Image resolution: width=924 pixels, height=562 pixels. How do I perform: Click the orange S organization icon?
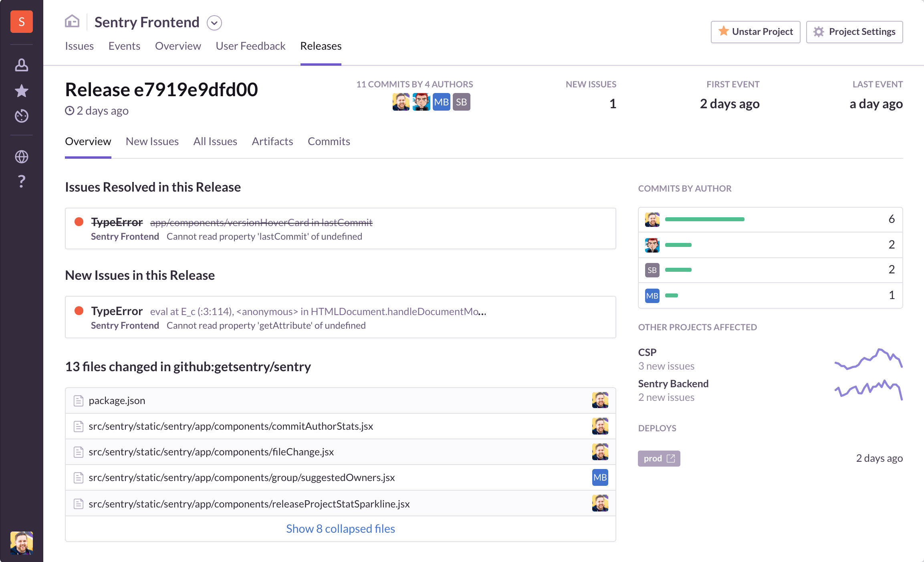[x=21, y=22]
